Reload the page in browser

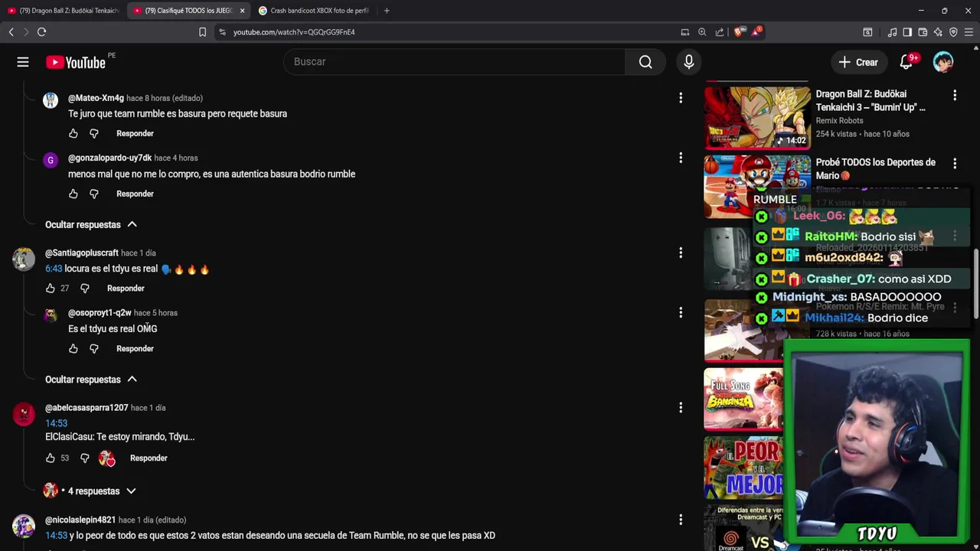(41, 32)
